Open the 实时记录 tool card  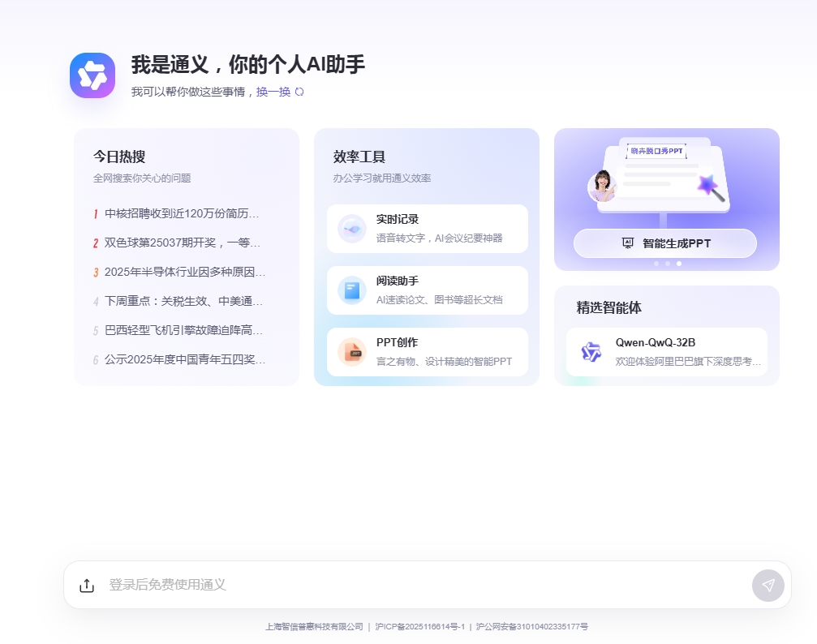click(x=428, y=229)
